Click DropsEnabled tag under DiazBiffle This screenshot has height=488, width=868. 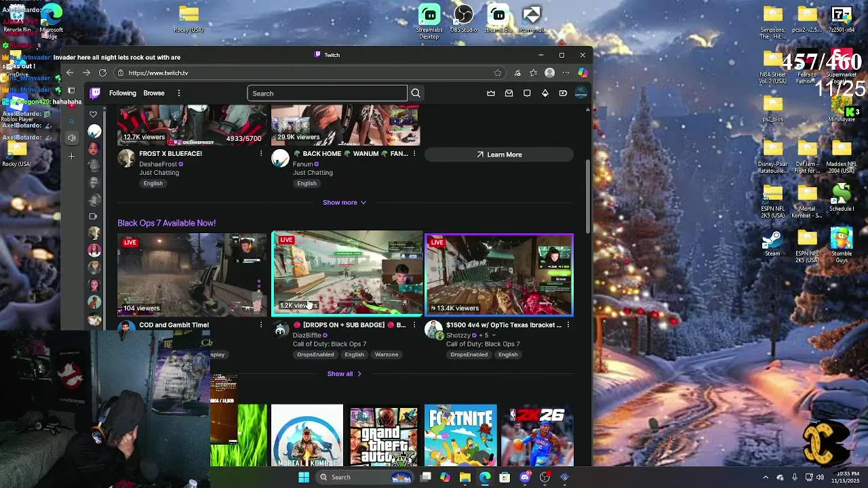315,354
